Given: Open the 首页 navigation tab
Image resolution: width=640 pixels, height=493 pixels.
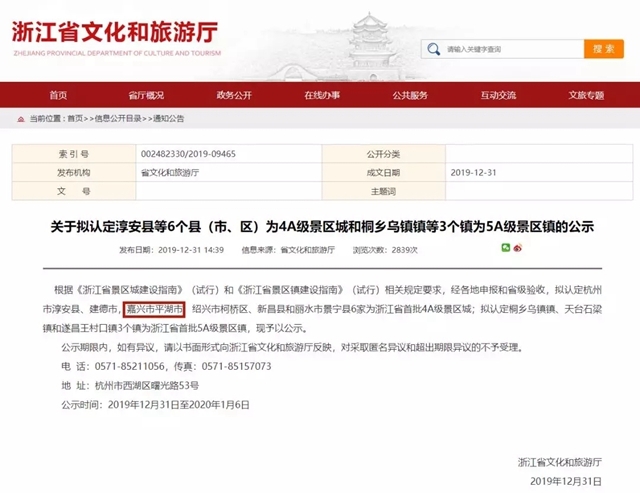Looking at the screenshot, I should (58, 95).
